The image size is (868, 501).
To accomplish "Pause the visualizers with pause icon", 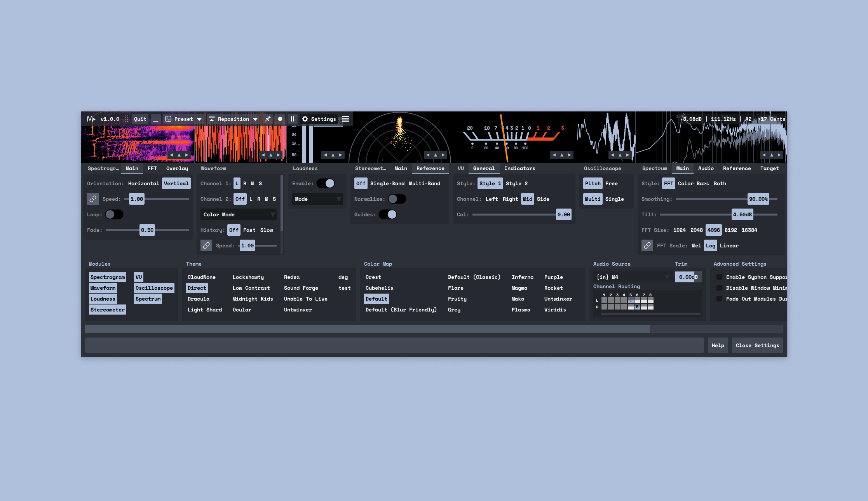I will (293, 119).
